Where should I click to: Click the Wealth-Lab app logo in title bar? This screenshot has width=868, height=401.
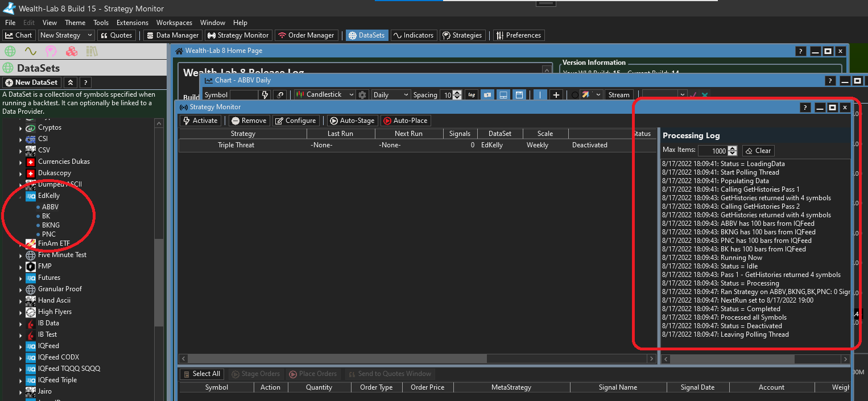click(x=9, y=8)
